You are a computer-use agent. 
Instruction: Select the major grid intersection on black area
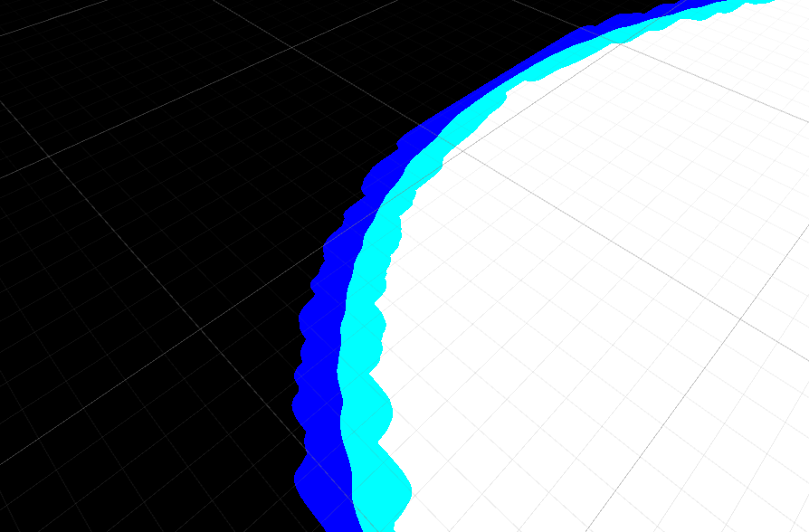(201, 328)
